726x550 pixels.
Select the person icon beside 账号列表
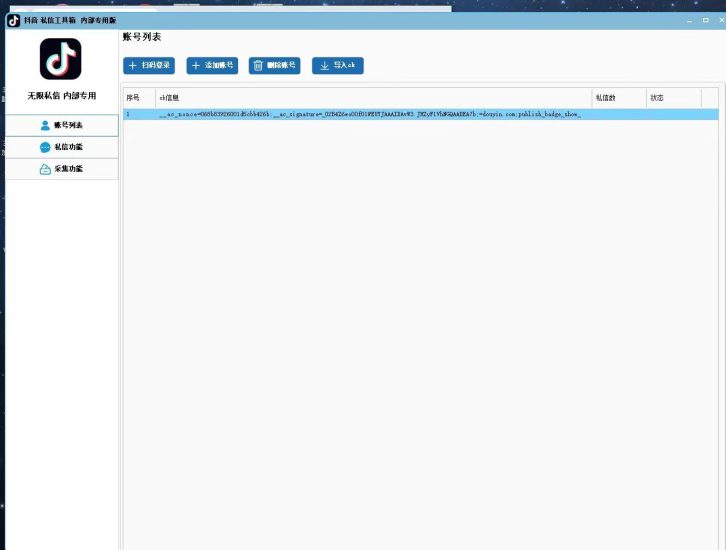point(45,125)
